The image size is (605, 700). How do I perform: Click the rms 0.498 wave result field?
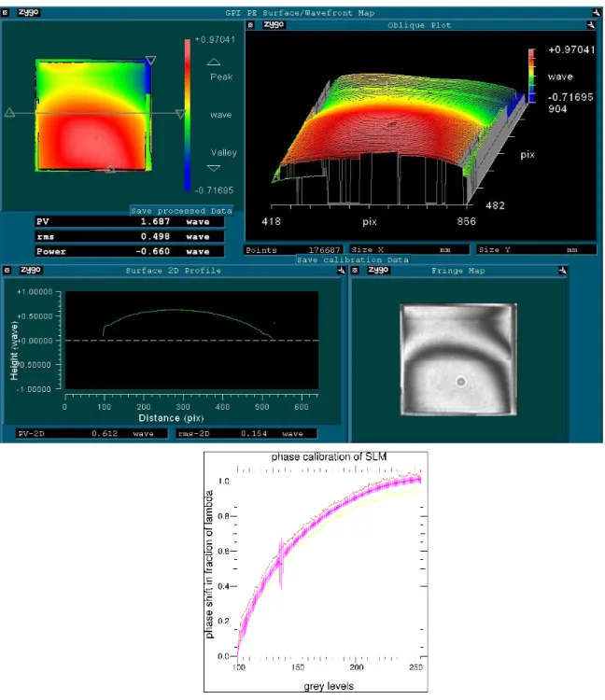130,236
